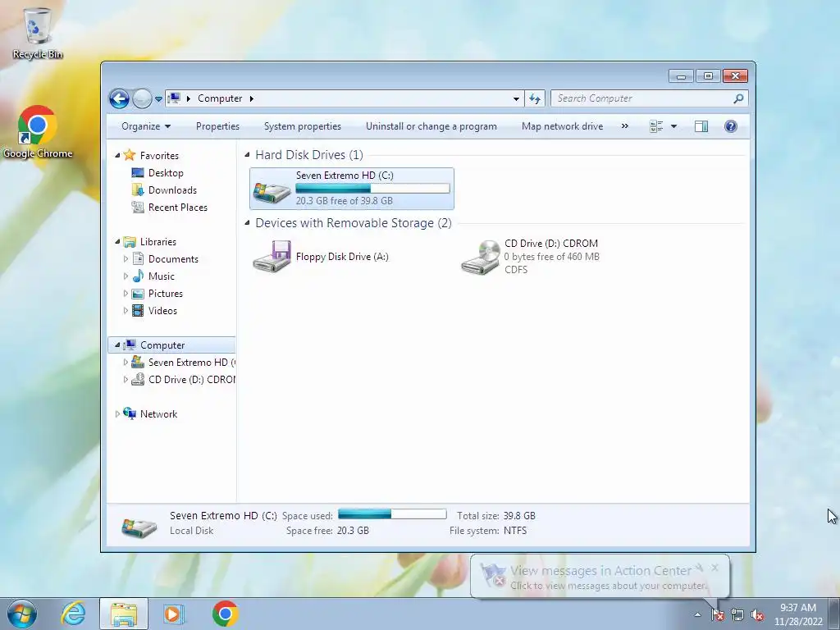Viewport: 840px width, 630px height.
Task: Toggle the preview pane
Action: click(x=701, y=126)
